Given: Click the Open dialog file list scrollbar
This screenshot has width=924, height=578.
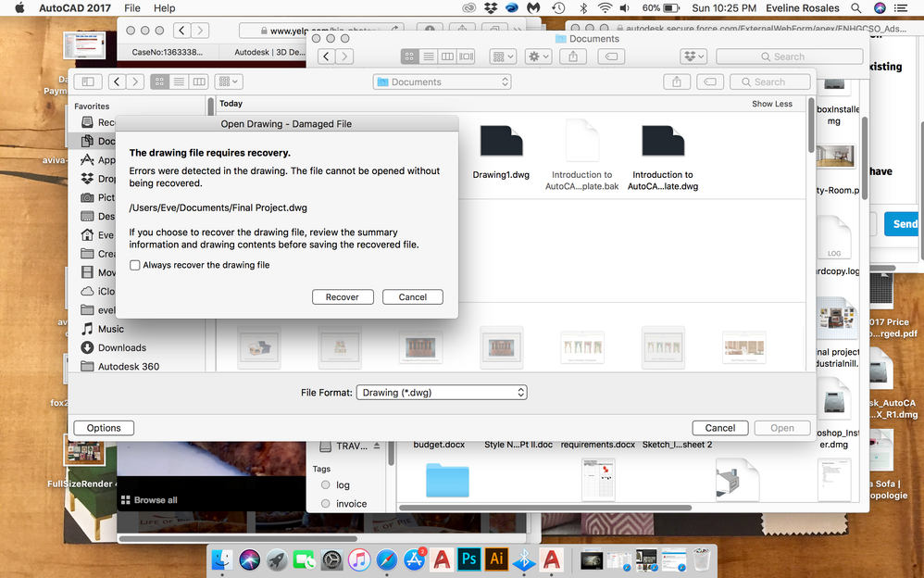Looking at the screenshot, I should click(811, 125).
